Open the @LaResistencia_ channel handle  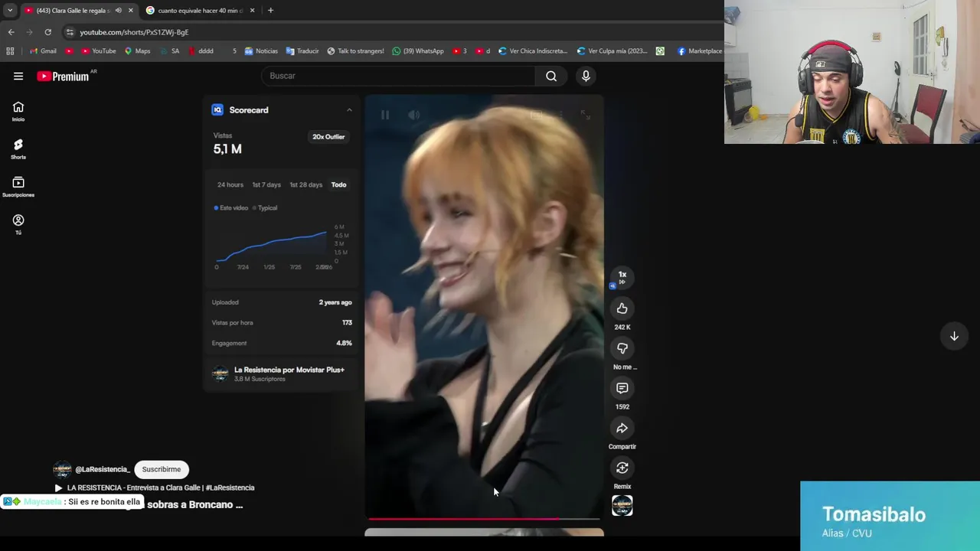pyautogui.click(x=103, y=469)
